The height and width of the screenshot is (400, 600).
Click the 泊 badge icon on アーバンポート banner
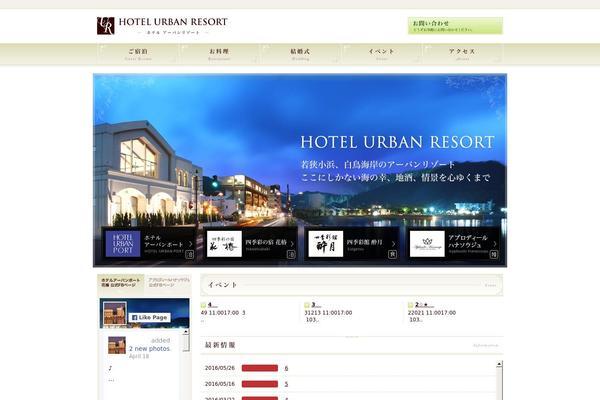[190, 255]
